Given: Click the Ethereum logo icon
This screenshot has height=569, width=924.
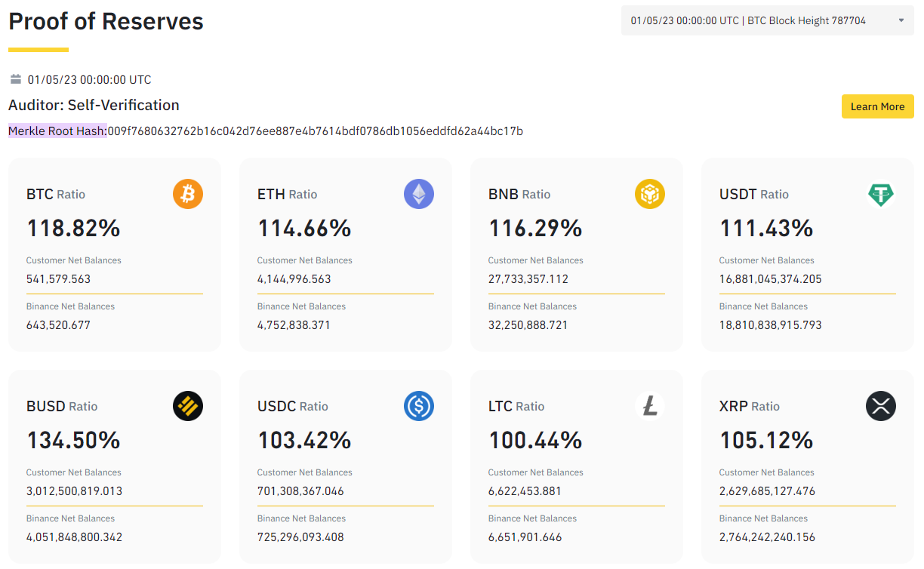Looking at the screenshot, I should pos(419,194).
